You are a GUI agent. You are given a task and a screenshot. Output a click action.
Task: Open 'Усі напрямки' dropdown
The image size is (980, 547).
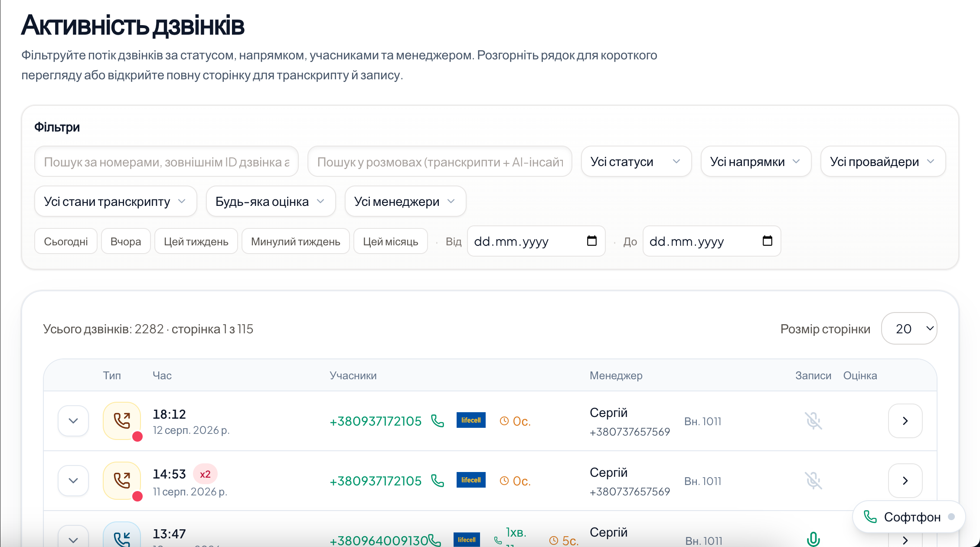tap(756, 162)
